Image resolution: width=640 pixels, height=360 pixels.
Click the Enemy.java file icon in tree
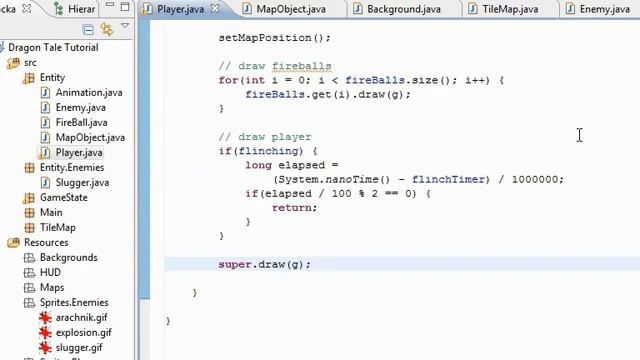45,108
